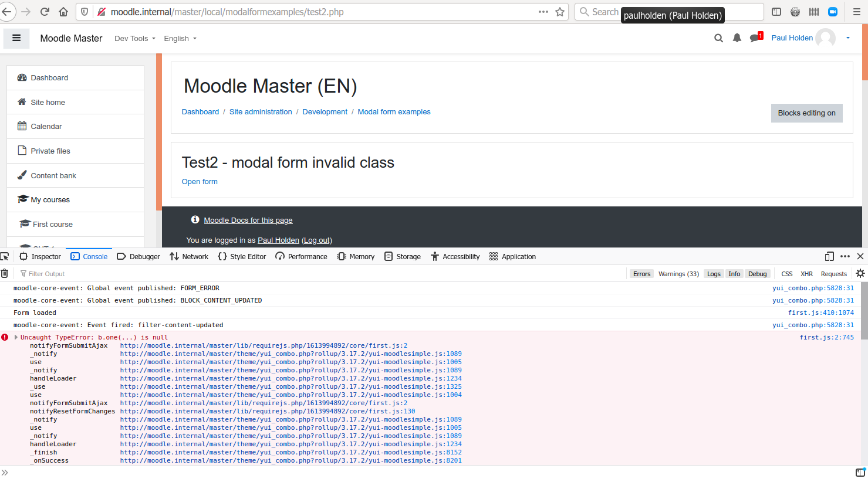Close the developer tools panel
The image size is (868, 482).
(x=860, y=256)
